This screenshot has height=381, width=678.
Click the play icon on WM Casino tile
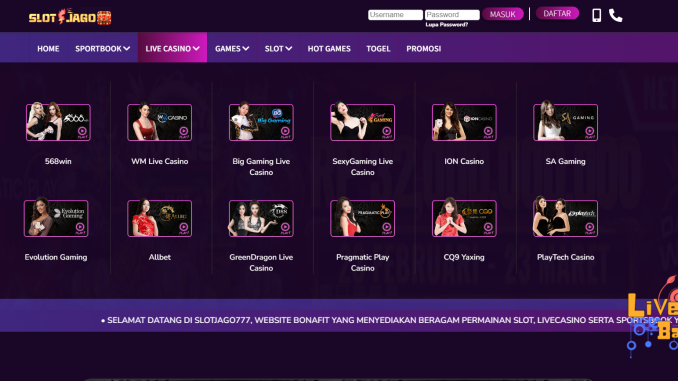(x=184, y=131)
